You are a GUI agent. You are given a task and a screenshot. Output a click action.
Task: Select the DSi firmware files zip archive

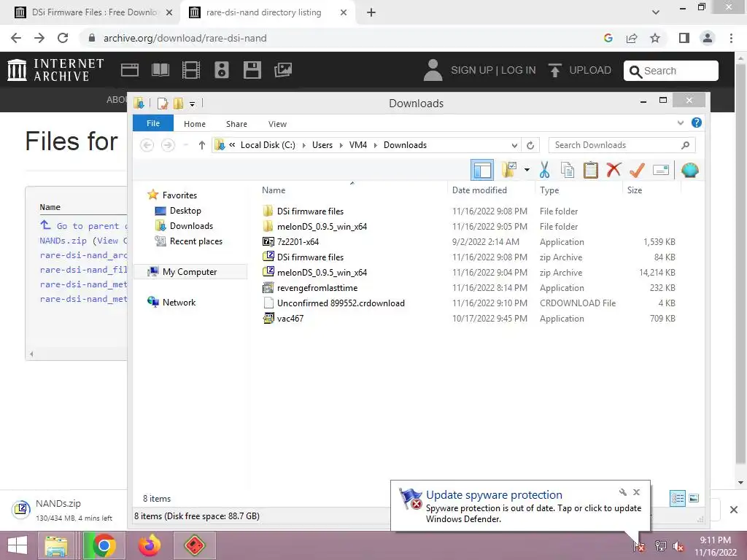coord(310,257)
